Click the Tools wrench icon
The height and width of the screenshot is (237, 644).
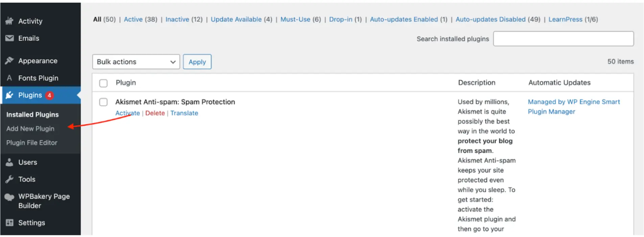(x=9, y=179)
